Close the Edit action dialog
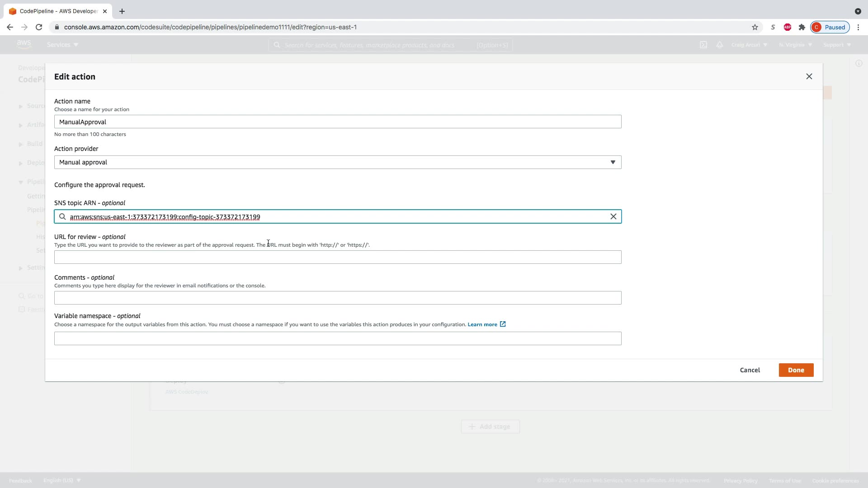The image size is (868, 488). [809, 77]
